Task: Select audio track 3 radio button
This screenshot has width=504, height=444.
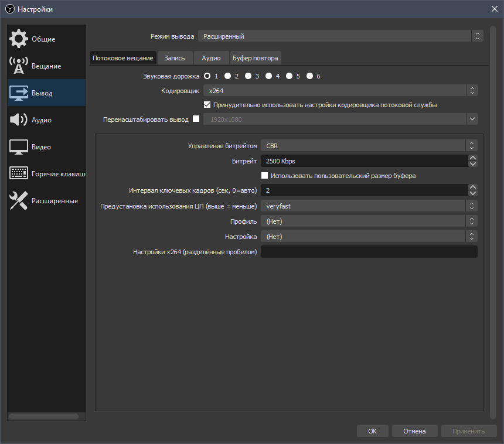Action: pos(248,76)
